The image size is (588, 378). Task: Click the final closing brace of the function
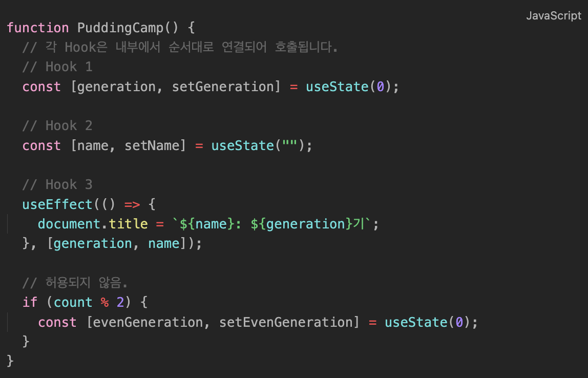point(11,361)
